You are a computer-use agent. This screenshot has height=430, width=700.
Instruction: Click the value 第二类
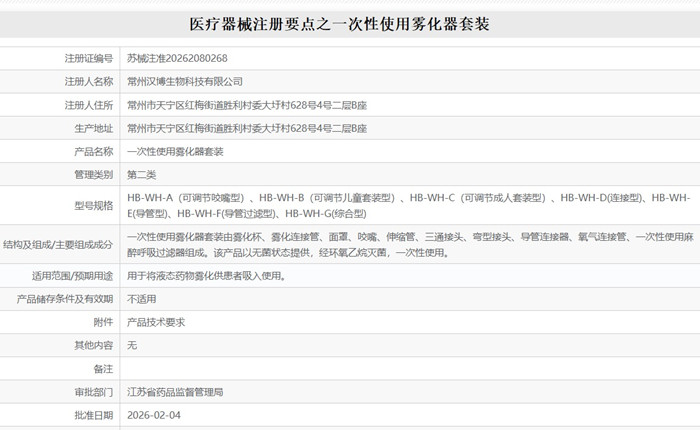tap(142, 175)
